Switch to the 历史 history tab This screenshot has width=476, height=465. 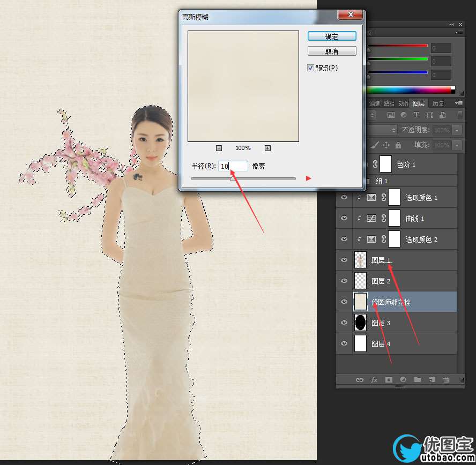tap(438, 103)
